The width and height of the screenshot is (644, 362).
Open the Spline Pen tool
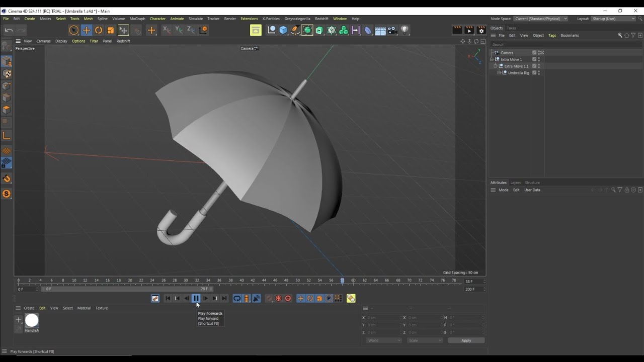tap(295, 30)
